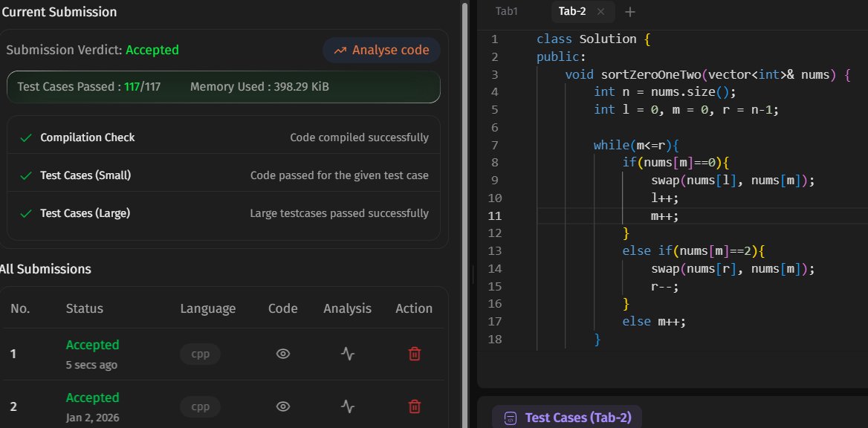This screenshot has height=428, width=868.
Task: Click the Analyse code button
Action: (x=381, y=51)
